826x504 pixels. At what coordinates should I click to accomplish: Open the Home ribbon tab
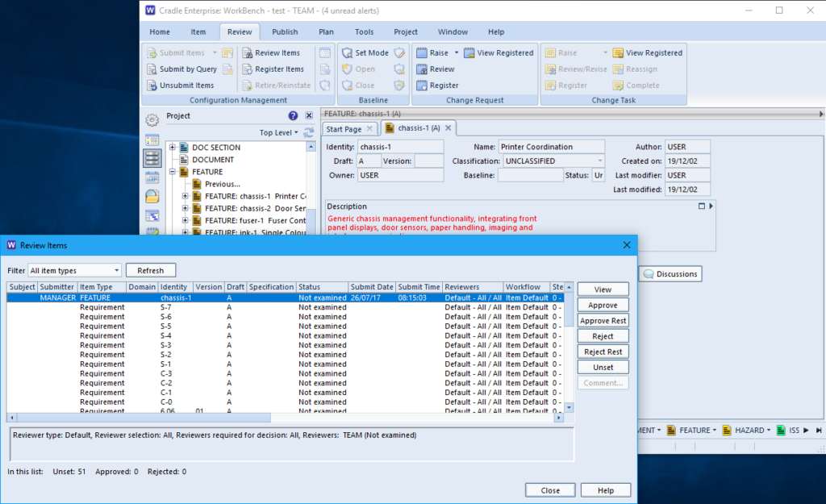pyautogui.click(x=160, y=31)
